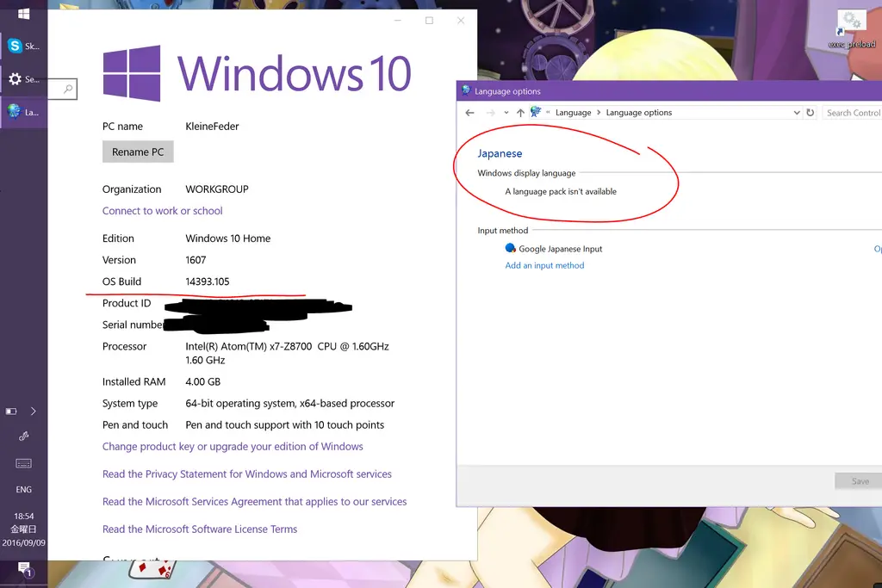Screen dimensions: 882x588
Task: Click the Japanese language heading
Action: 500,153
